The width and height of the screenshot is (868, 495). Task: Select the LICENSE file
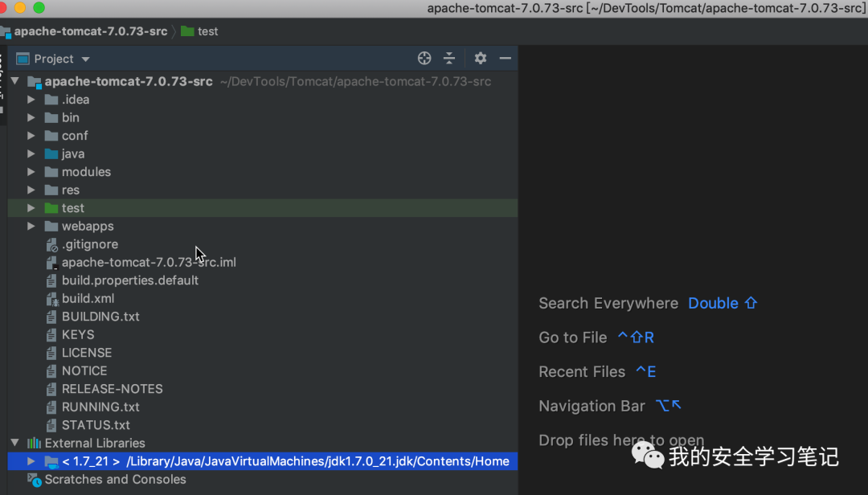(x=87, y=353)
